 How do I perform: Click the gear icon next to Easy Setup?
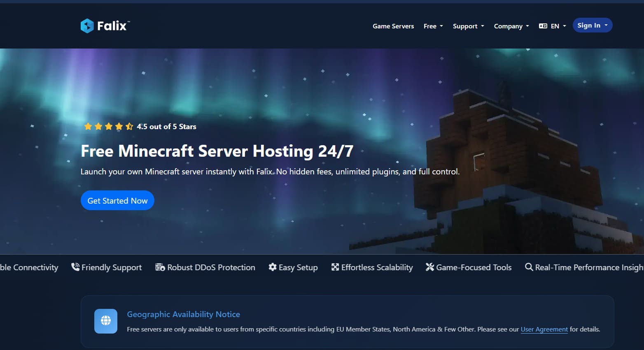273,267
